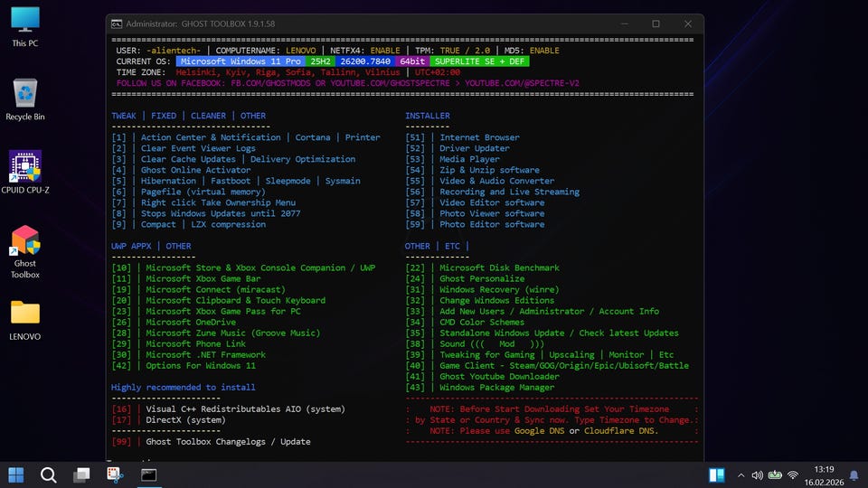
Task: Click the Ghost Online Activator menu line
Action: click(x=195, y=170)
